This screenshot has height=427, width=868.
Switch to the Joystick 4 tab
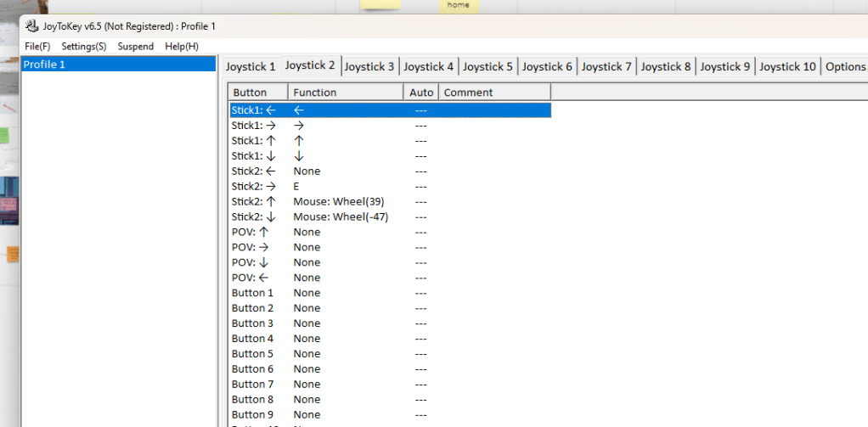[x=428, y=67]
